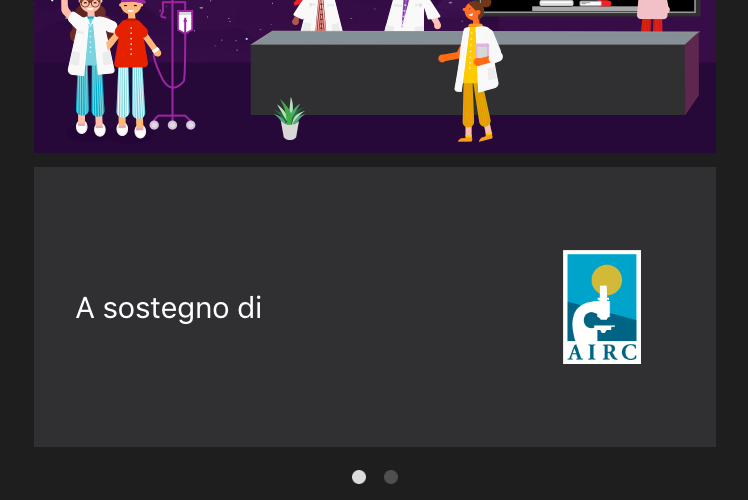Click the researcher in yellow outfit
The height and width of the screenshot is (500, 748).
[x=472, y=72]
